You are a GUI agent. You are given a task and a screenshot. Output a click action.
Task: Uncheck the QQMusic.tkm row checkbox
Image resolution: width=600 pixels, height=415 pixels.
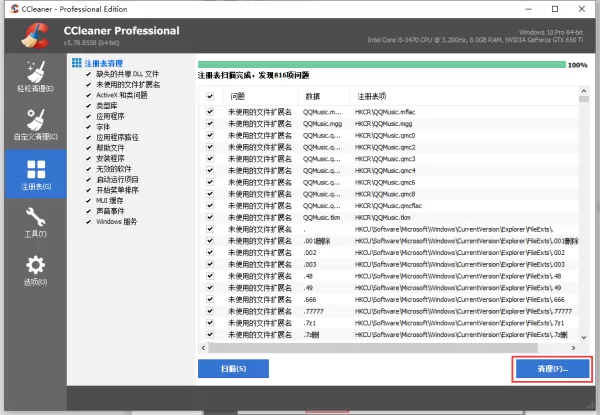pyautogui.click(x=210, y=217)
